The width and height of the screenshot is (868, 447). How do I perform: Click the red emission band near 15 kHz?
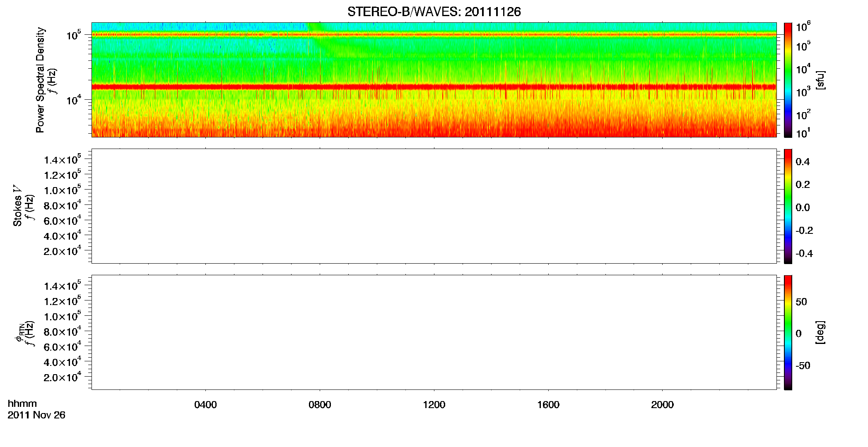point(434,87)
